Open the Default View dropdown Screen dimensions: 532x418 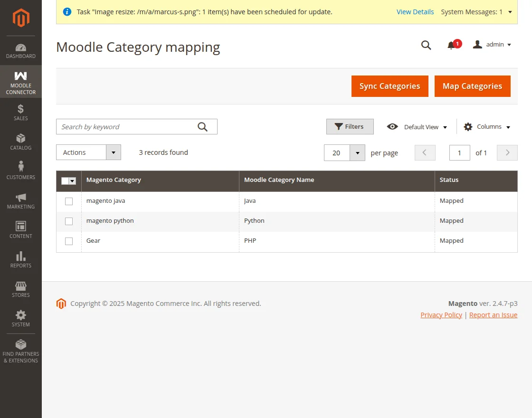pos(417,127)
